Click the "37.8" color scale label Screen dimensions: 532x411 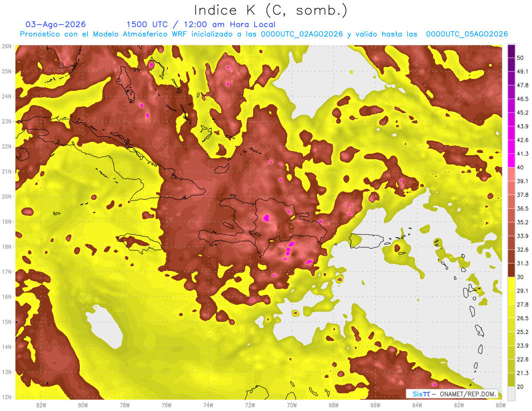(522, 195)
